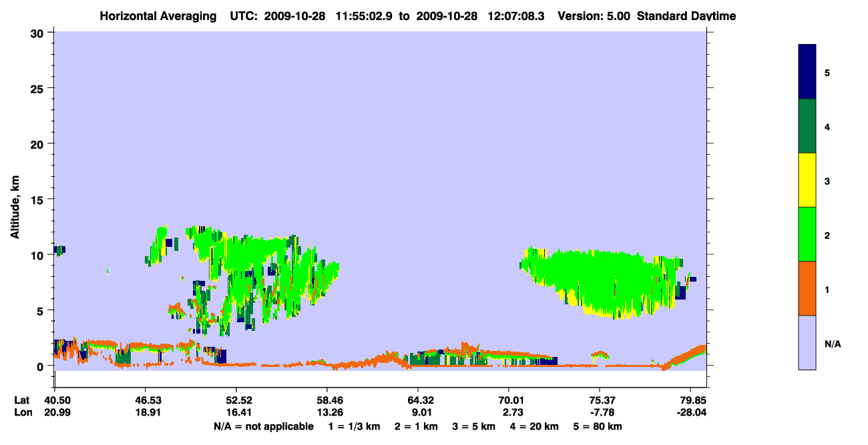Click the color bar label '4'
868x445 pixels.
click(827, 127)
